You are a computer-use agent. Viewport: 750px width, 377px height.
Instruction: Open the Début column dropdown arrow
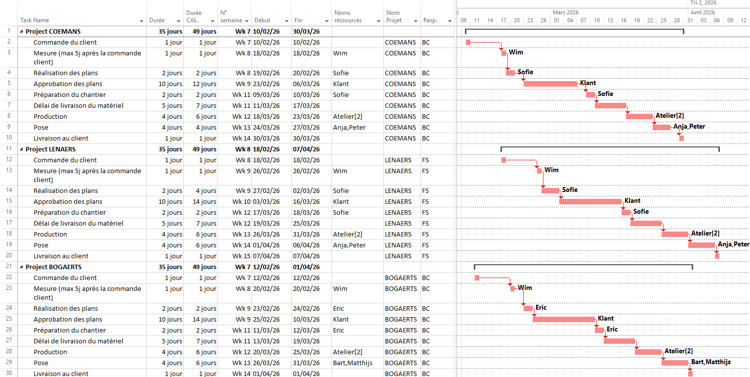(287, 21)
